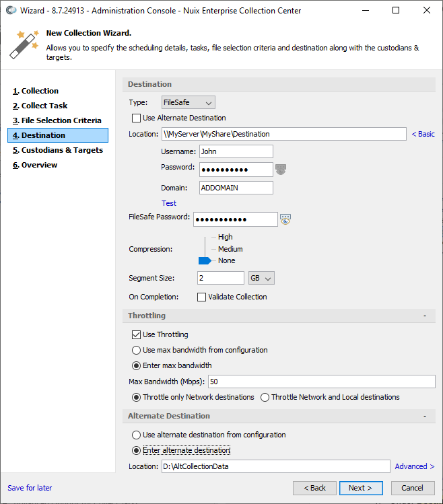Collapse the Throttling section

click(425, 316)
